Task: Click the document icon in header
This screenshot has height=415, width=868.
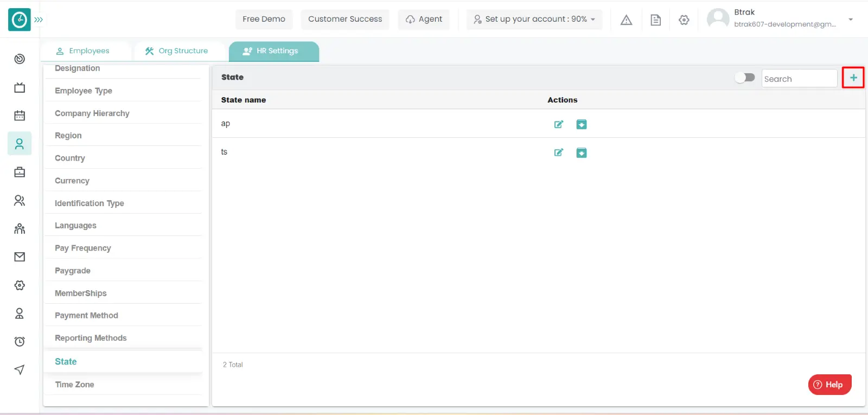Action: [655, 20]
